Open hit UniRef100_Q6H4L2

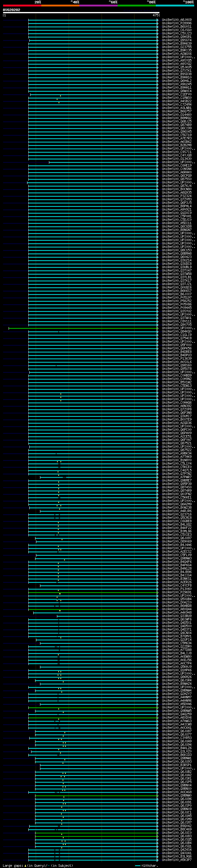tap(177, 81)
